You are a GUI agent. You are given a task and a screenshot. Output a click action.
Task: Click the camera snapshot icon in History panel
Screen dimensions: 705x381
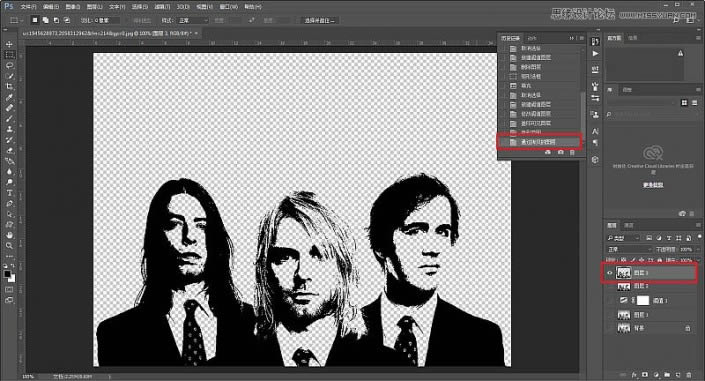coord(561,152)
